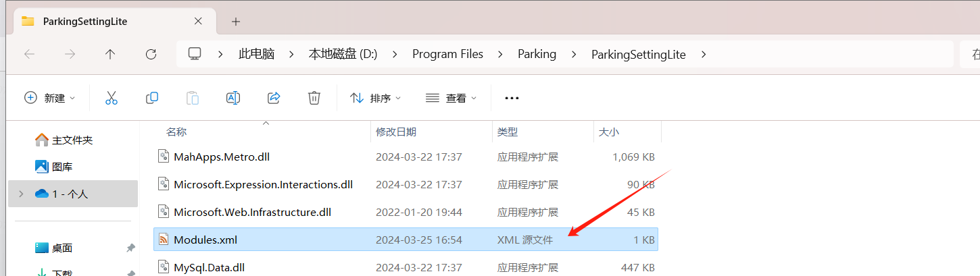Click the XML 源文件 type cell
Viewport: 980px width, 276px height.
point(525,240)
